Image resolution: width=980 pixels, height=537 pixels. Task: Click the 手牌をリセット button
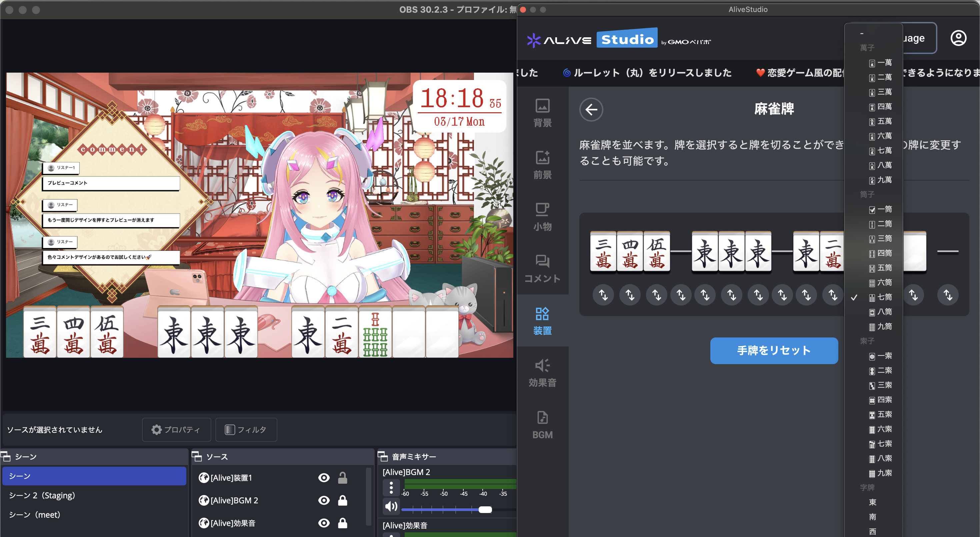click(x=773, y=350)
